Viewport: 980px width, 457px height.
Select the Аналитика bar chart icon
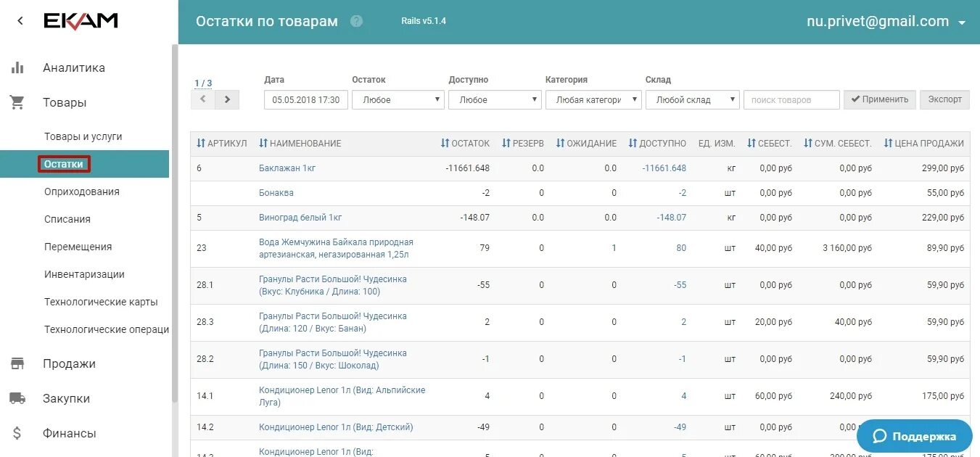click(17, 67)
